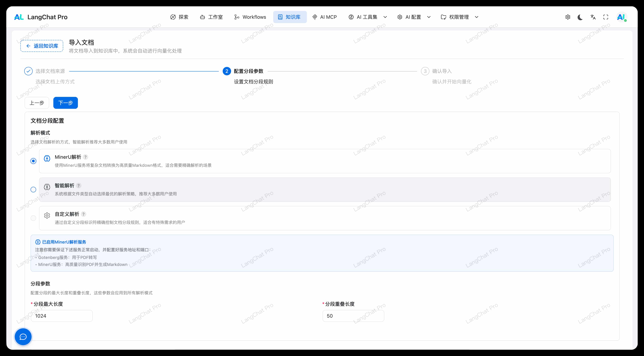Click the help icon next to 自定义解析
The image size is (644, 356).
point(84,214)
